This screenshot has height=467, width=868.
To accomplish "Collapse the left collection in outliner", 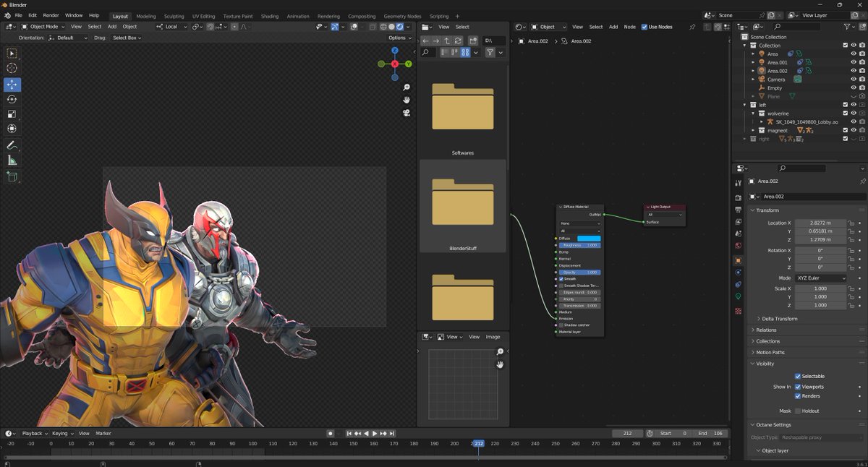I will (745, 105).
